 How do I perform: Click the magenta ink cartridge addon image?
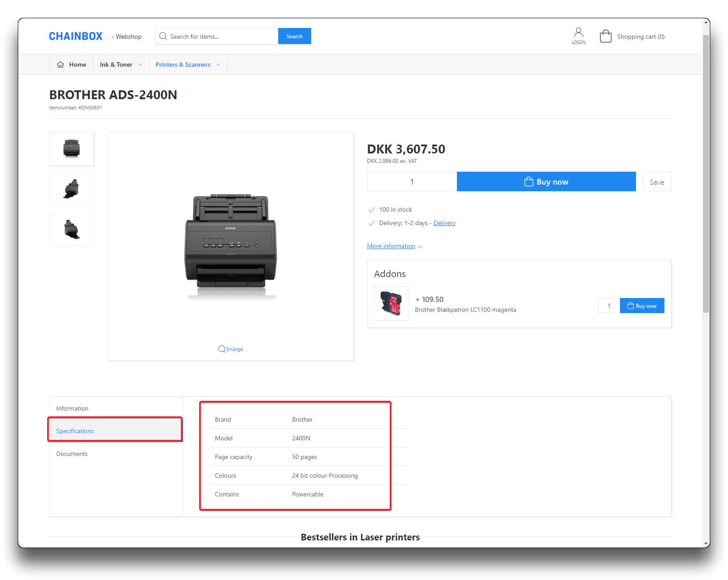coord(391,303)
